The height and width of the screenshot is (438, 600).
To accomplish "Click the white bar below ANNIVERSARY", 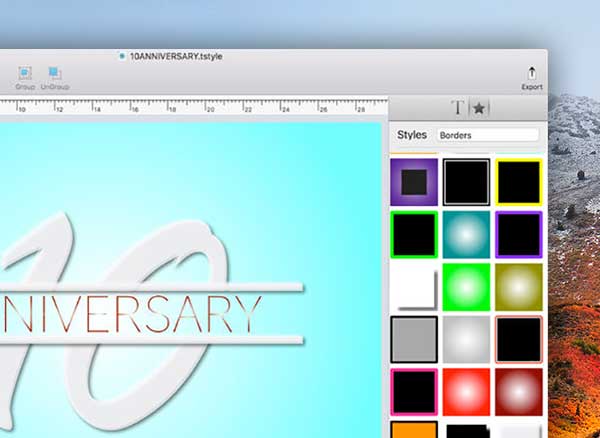I will pyautogui.click(x=152, y=340).
